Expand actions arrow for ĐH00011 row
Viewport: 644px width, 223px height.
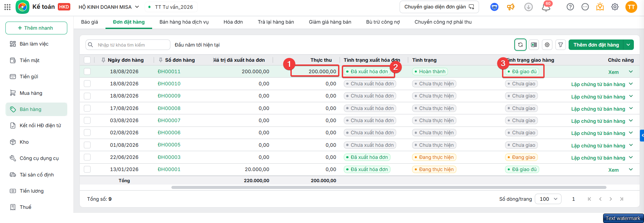point(631,72)
